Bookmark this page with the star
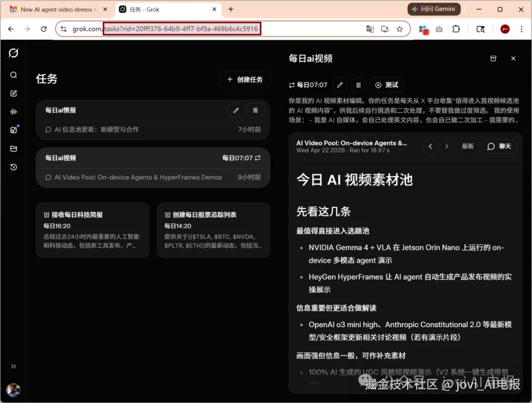Screen dimensions: 532x403 [399, 29]
